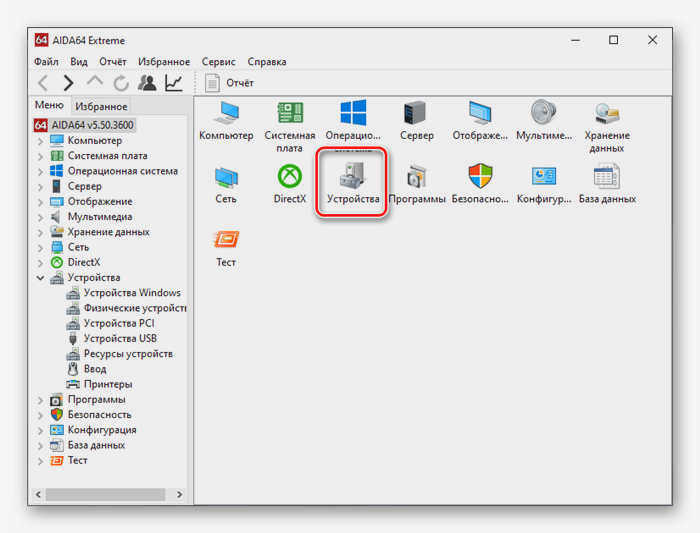700x533 pixels.
Task: Click the sidebar horizontal scrollbar thumb
Action: click(x=105, y=494)
